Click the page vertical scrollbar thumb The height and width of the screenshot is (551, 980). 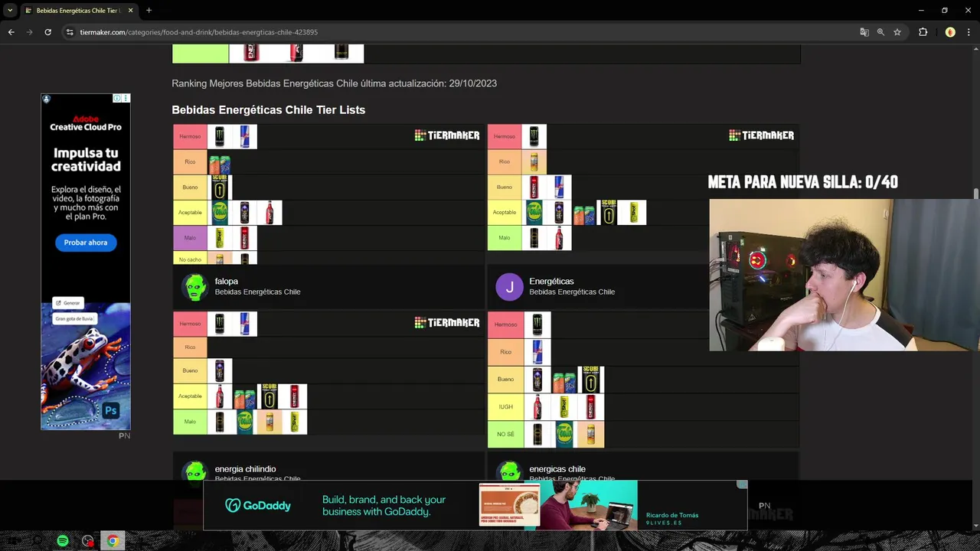pyautogui.click(x=975, y=193)
